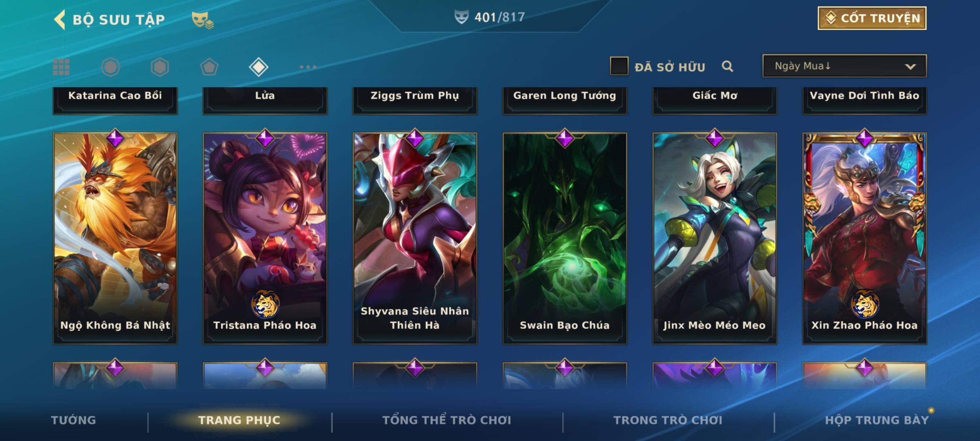980x441 pixels.
Task: Select the first circular rarity filter icon
Action: [x=110, y=67]
